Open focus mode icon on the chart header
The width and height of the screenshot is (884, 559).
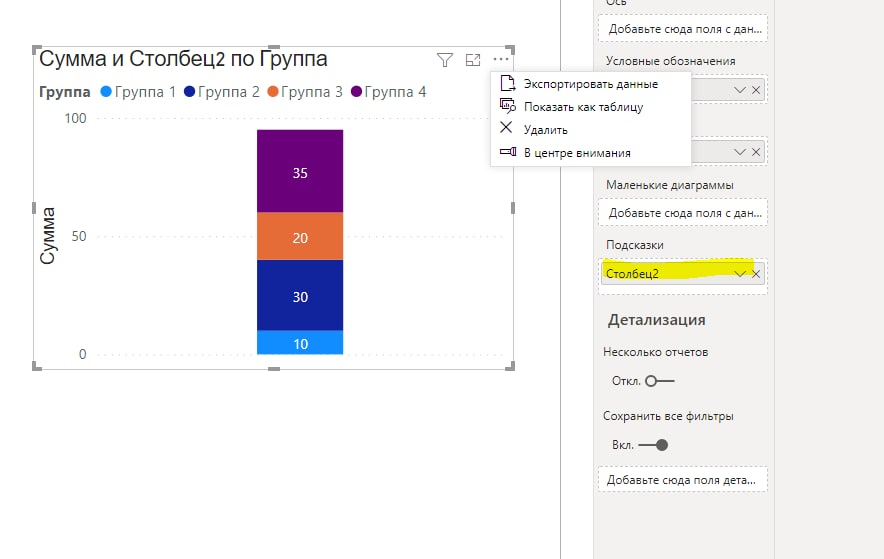[473, 60]
